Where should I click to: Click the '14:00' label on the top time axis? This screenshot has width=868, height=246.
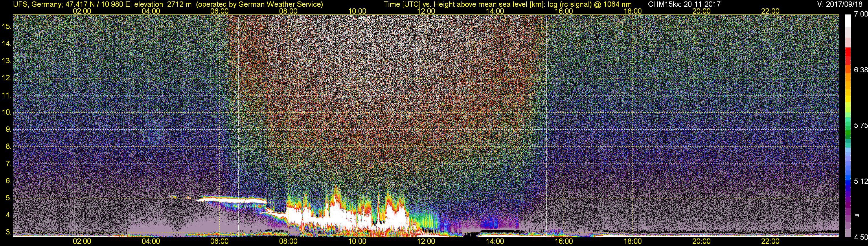(495, 11)
